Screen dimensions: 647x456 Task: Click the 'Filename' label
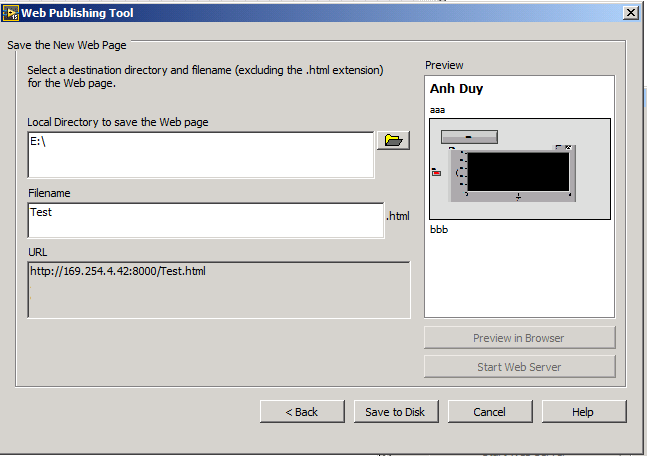coord(49,193)
